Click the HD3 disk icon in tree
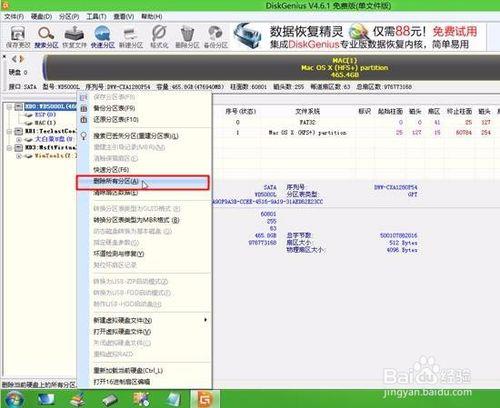Screen dimensions: 500x408 coord(19,147)
